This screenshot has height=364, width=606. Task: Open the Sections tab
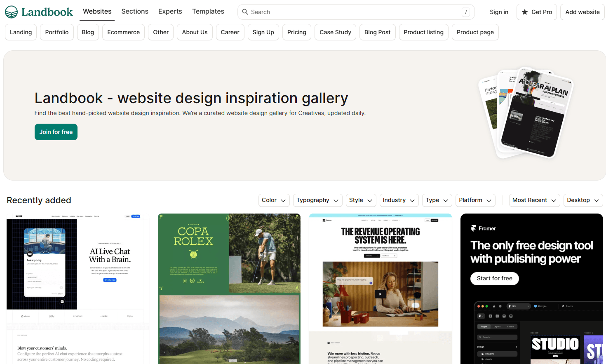coord(135,12)
